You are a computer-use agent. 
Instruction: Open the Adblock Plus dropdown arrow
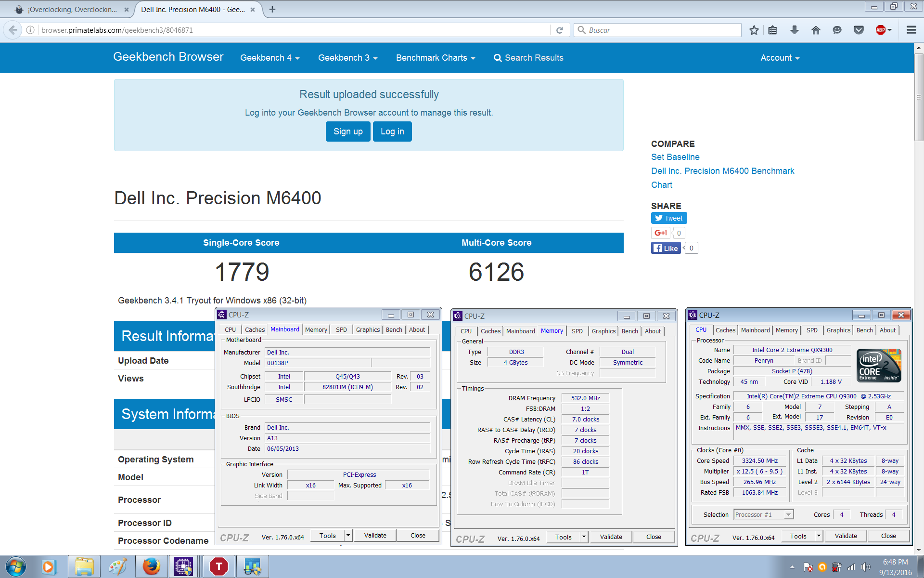[x=890, y=30]
